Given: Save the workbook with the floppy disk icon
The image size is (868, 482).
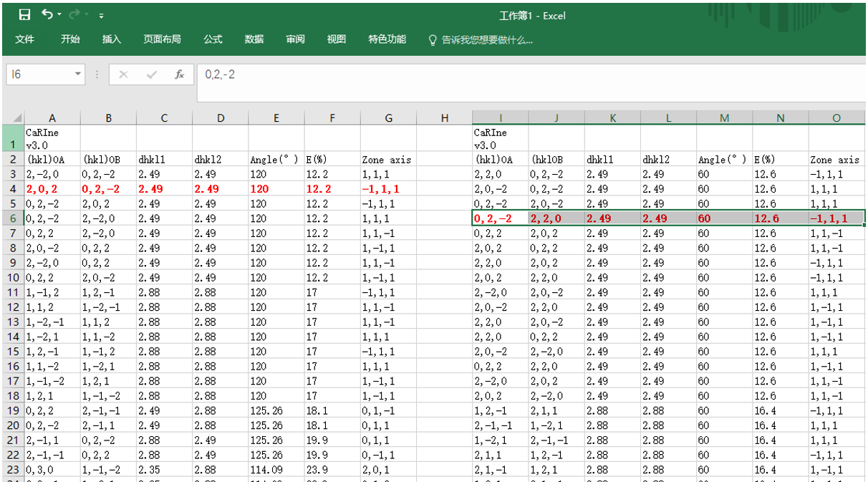Looking at the screenshot, I should tap(24, 14).
